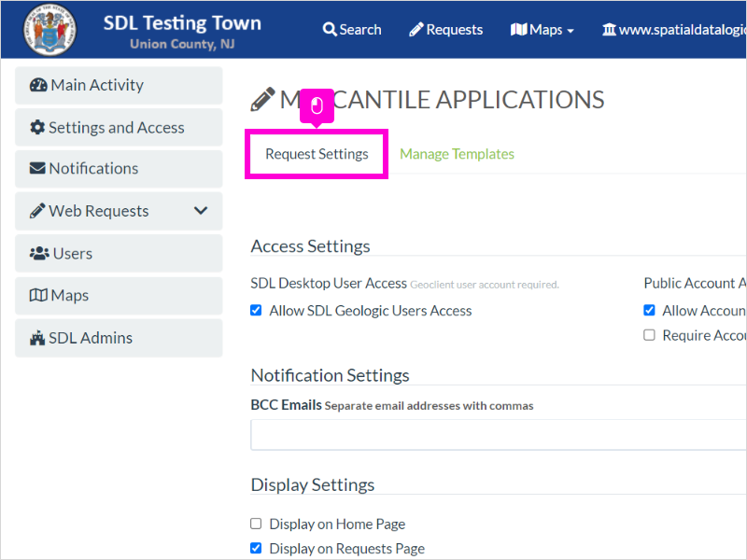The width and height of the screenshot is (747, 560).
Task: Click the castle icon for SDL Admins
Action: click(37, 338)
